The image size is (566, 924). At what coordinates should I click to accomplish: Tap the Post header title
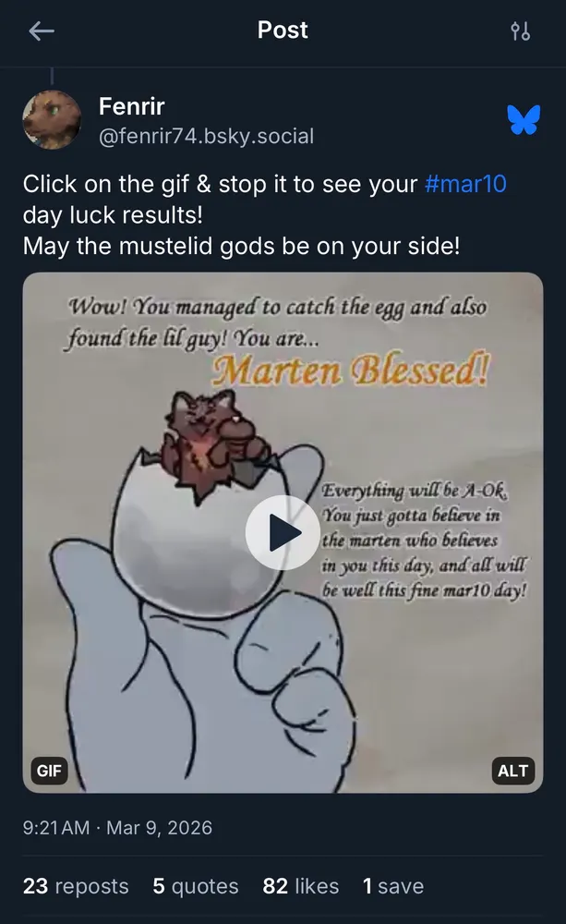pos(283,30)
